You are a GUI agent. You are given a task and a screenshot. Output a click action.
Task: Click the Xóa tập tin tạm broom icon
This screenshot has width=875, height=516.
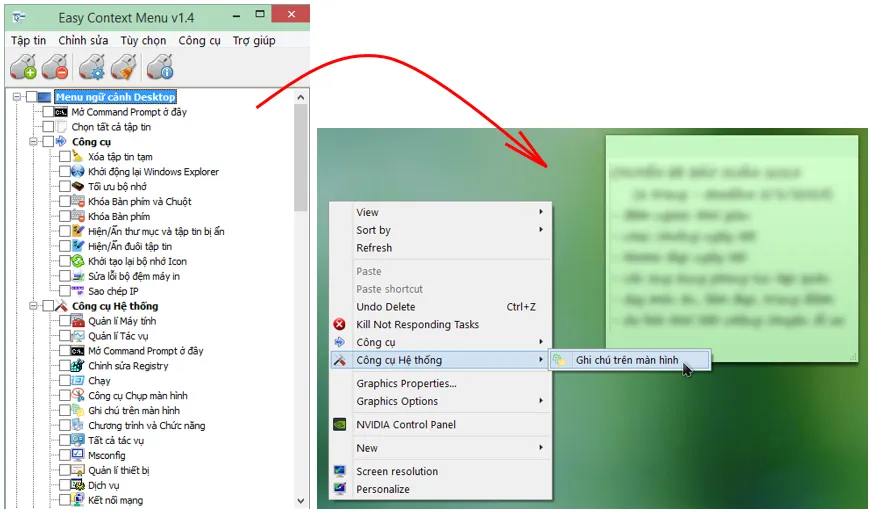[78, 157]
